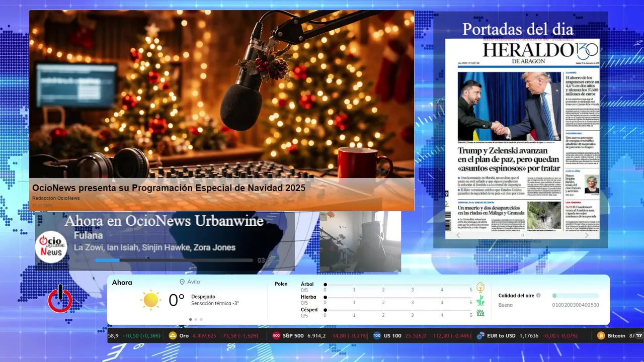
Task: Go to next newspaper cover arrow
Action: (x=587, y=235)
